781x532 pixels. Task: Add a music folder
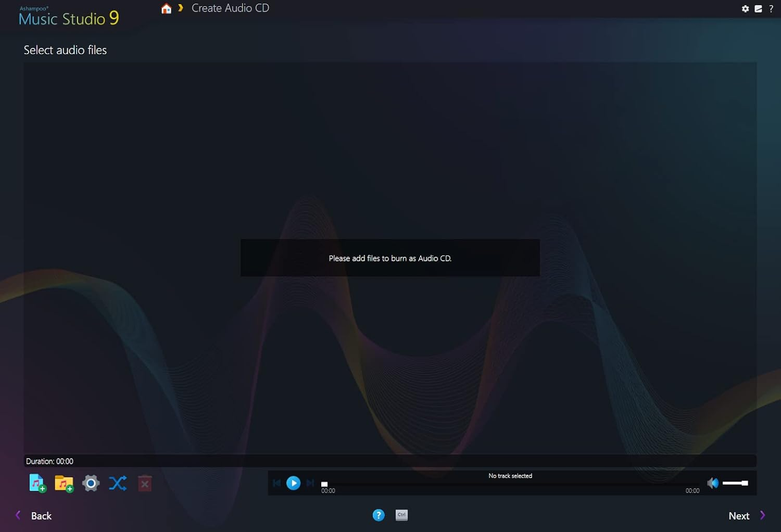pyautogui.click(x=64, y=483)
